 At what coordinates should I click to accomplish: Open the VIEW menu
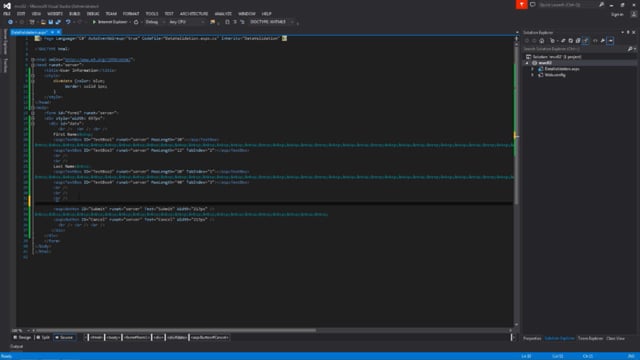(x=36, y=13)
